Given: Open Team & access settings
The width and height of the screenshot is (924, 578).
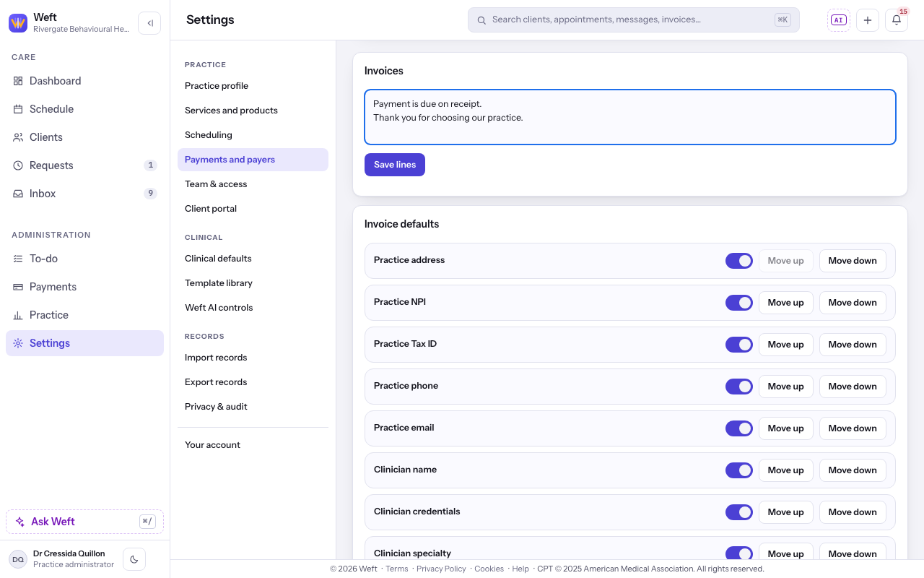Looking at the screenshot, I should (253, 184).
